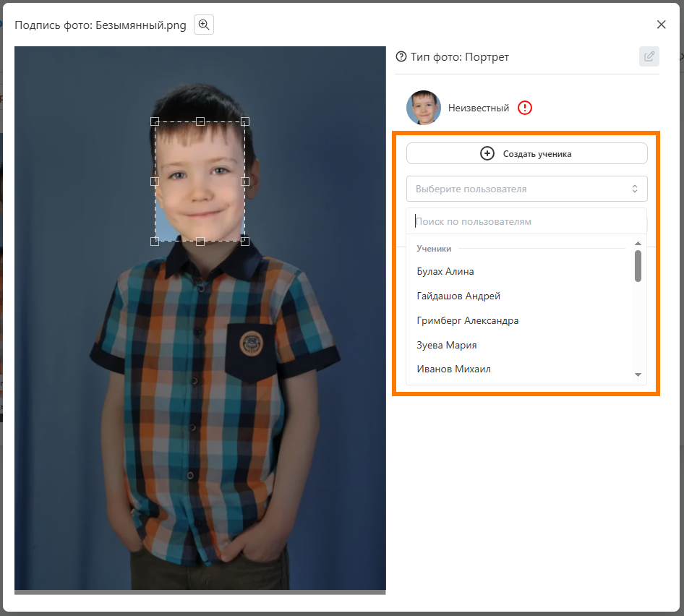Click the red exclamation warning icon
This screenshot has width=684, height=616.
click(525, 108)
